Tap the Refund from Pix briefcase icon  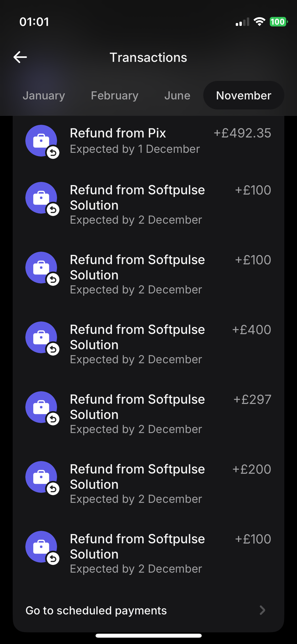[x=41, y=141]
